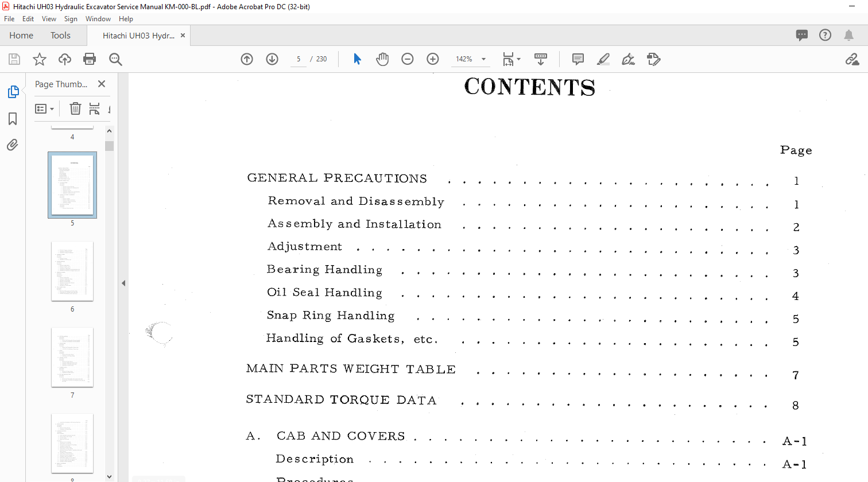Screen dimensions: 868x482
Task: Click the scrolling mode keyboard icon
Action: [x=540, y=59]
